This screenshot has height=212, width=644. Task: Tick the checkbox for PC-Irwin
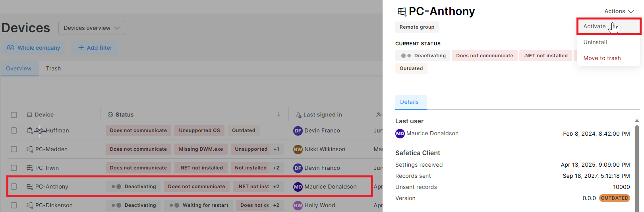point(14,168)
